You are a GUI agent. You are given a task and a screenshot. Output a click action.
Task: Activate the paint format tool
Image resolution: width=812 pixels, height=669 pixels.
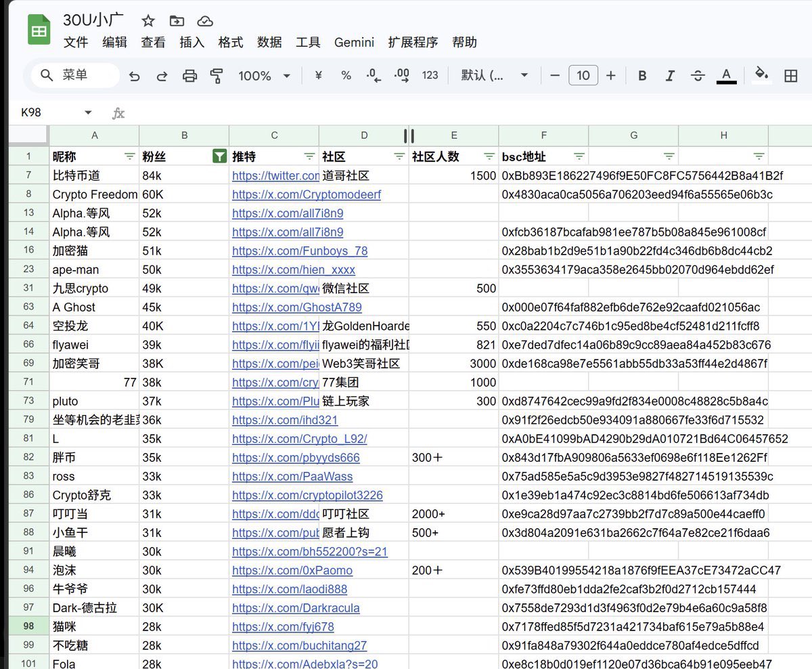217,76
